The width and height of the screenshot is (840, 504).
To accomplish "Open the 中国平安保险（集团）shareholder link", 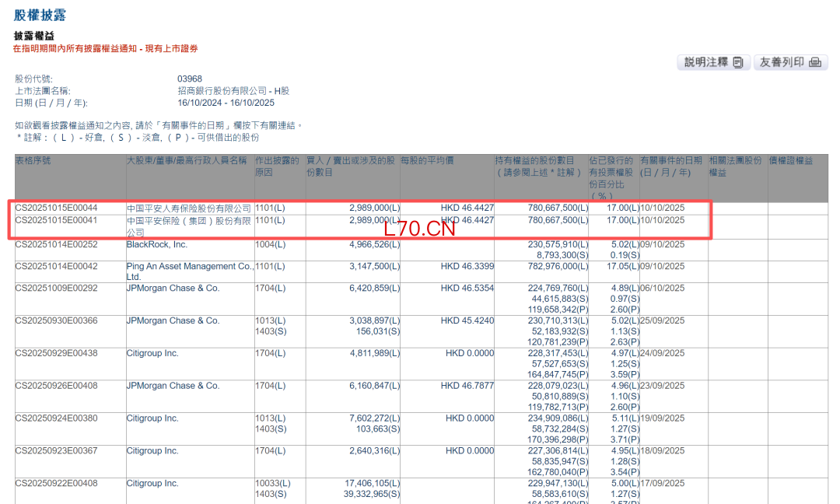I will 188,226.
